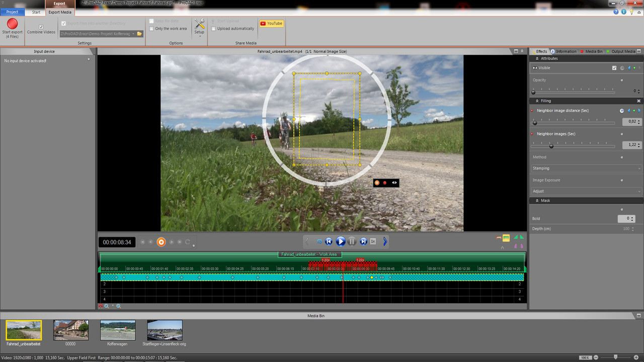The image size is (644, 362).
Task: Click the Opacity slider handle
Action: (x=534, y=93)
